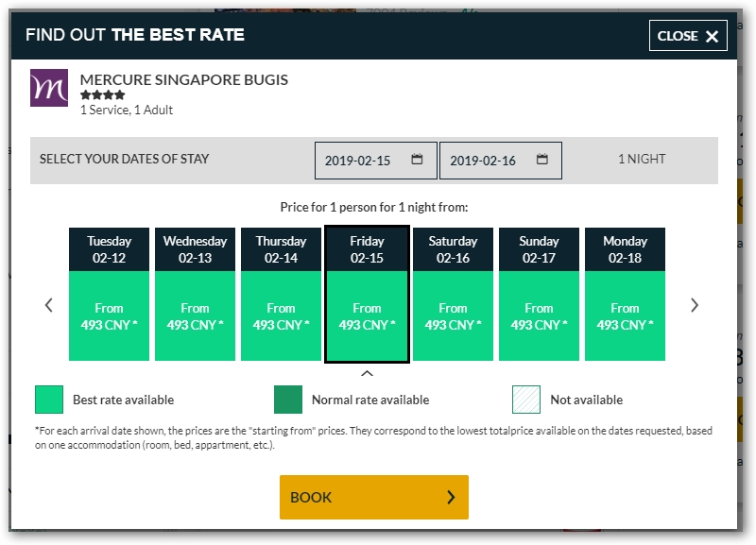
Task: Click the 2019-02-15 arrival date field
Action: pyautogui.click(x=376, y=161)
